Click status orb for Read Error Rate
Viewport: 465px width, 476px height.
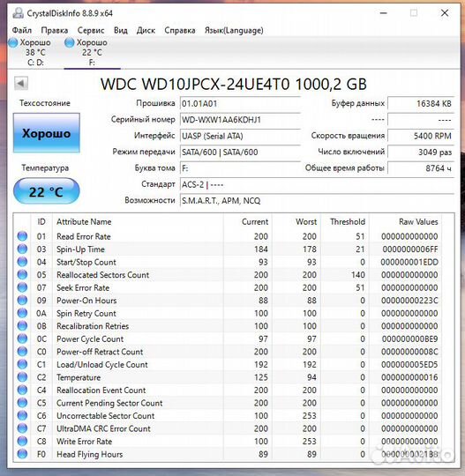tap(22, 236)
